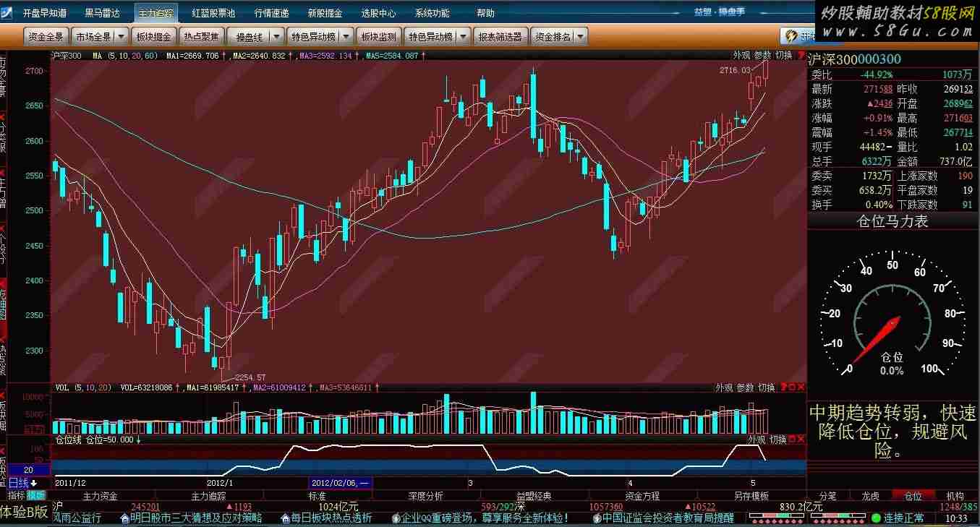Select the 分笔 tab in the right panel

point(828,496)
